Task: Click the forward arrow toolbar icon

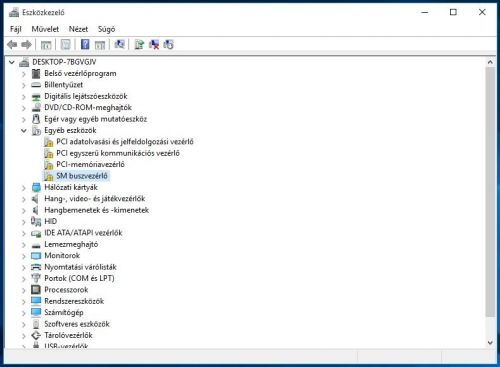Action: pos(26,44)
